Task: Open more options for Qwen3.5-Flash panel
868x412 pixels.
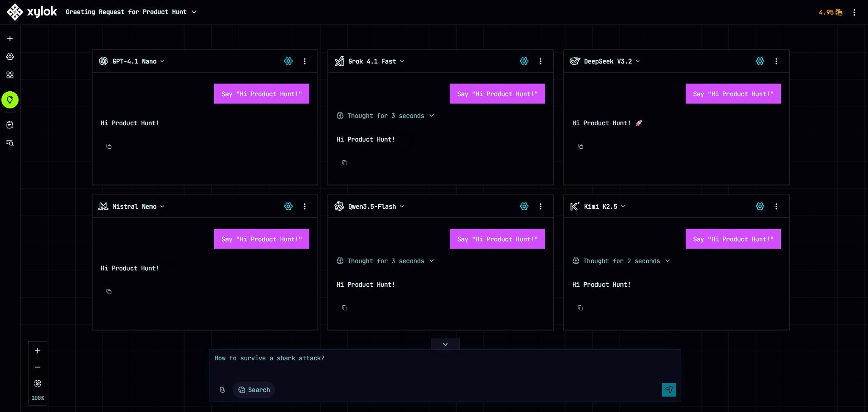Action: [x=541, y=206]
